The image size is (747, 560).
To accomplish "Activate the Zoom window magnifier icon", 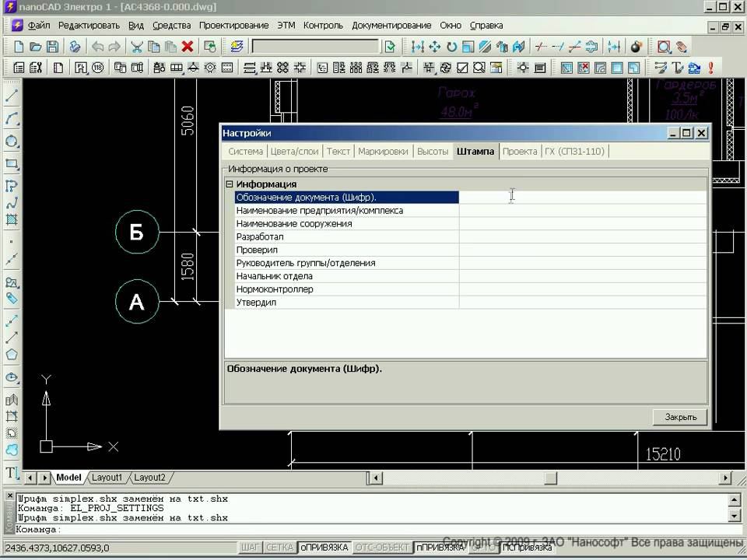I will [664, 47].
